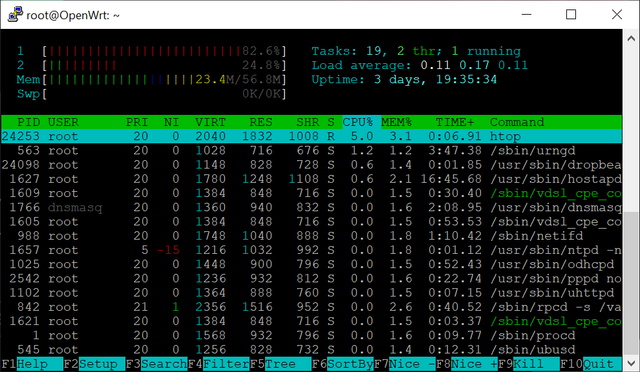This screenshot has height=372, width=640.
Task: Sort by the NI column header
Action: 171,122
